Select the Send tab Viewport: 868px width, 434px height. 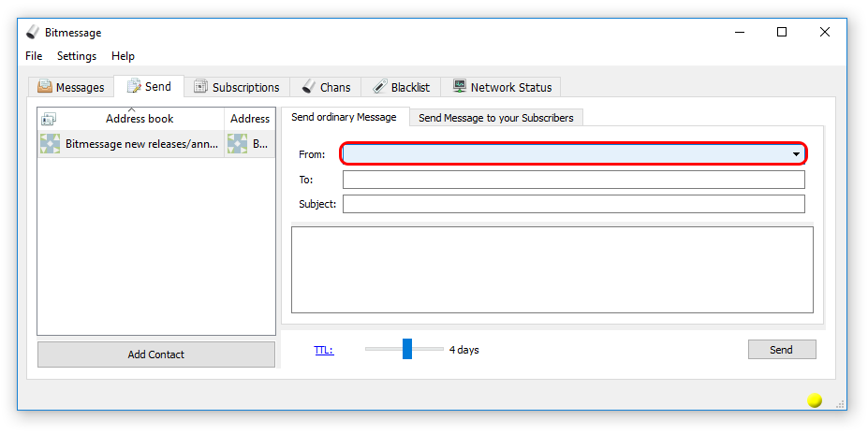(x=150, y=86)
